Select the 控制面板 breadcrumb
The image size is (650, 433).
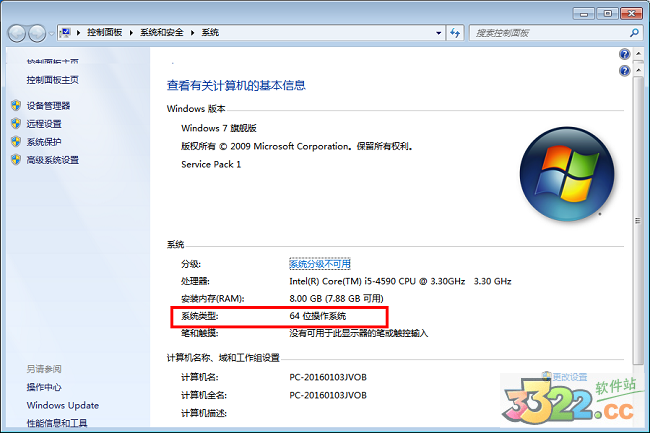[104, 33]
